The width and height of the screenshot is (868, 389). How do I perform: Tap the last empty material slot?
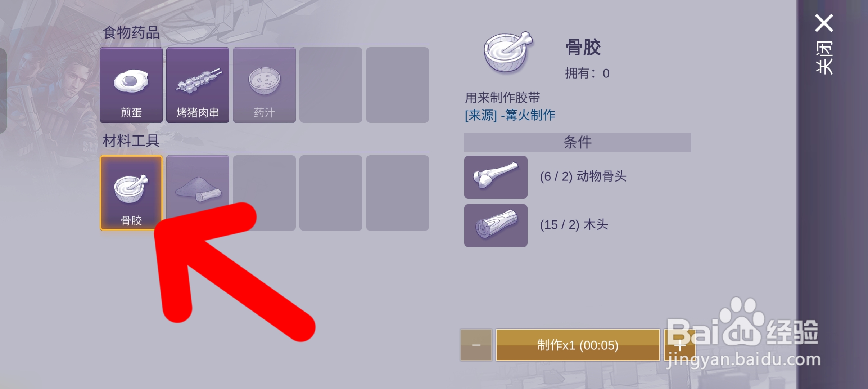pyautogui.click(x=397, y=193)
